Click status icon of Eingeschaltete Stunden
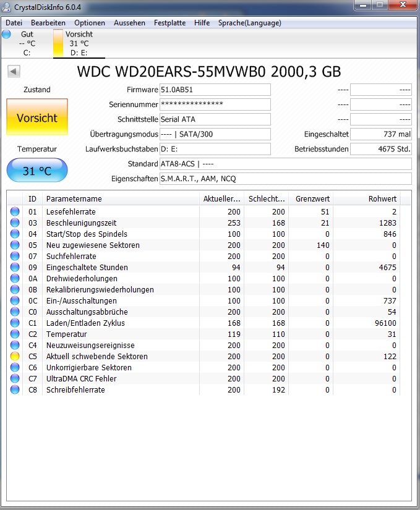This screenshot has height=510, width=420. click(x=15, y=267)
